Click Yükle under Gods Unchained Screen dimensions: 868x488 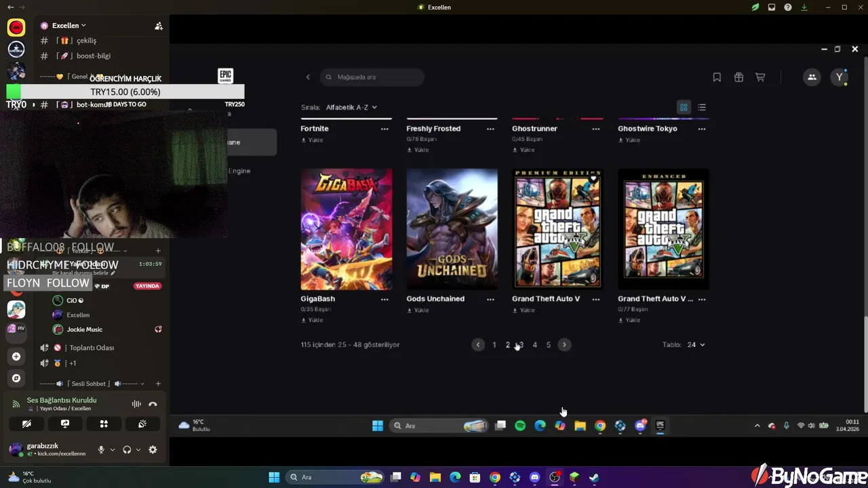[x=418, y=310]
